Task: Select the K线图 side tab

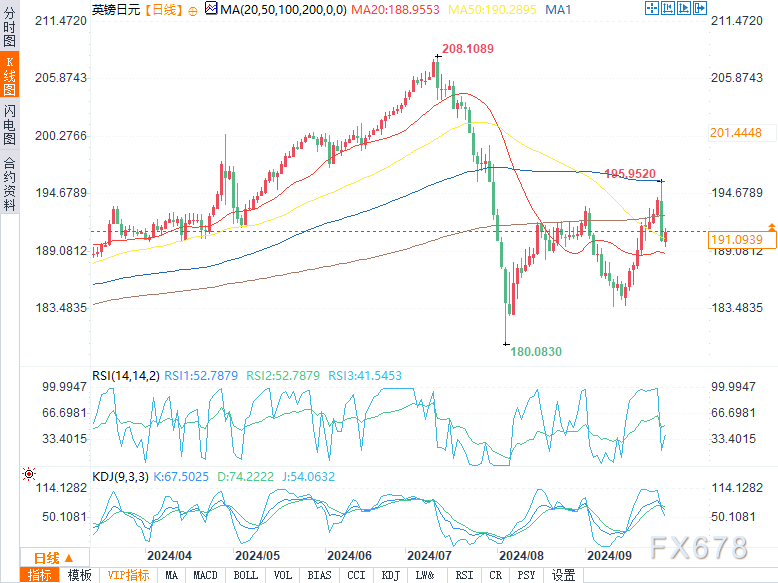Action: point(9,74)
